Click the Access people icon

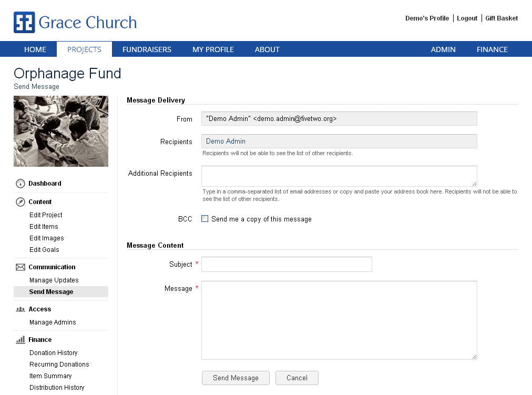[x=21, y=309]
